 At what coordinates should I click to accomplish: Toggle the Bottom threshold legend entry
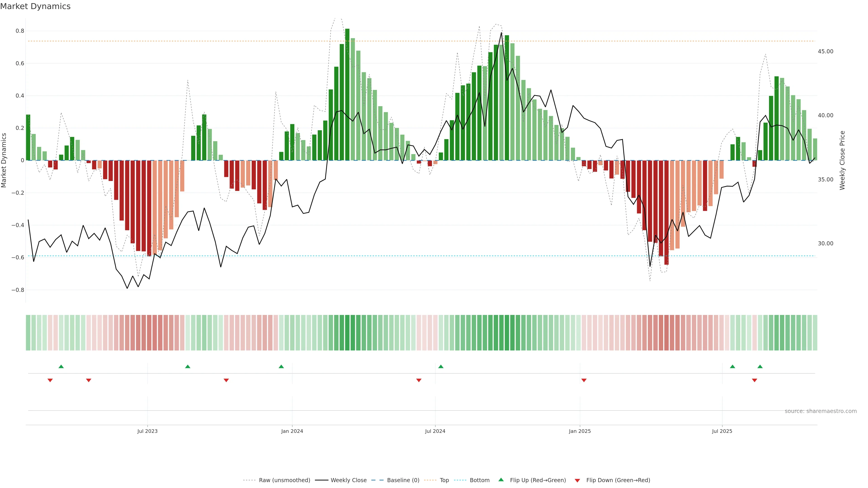click(479, 480)
